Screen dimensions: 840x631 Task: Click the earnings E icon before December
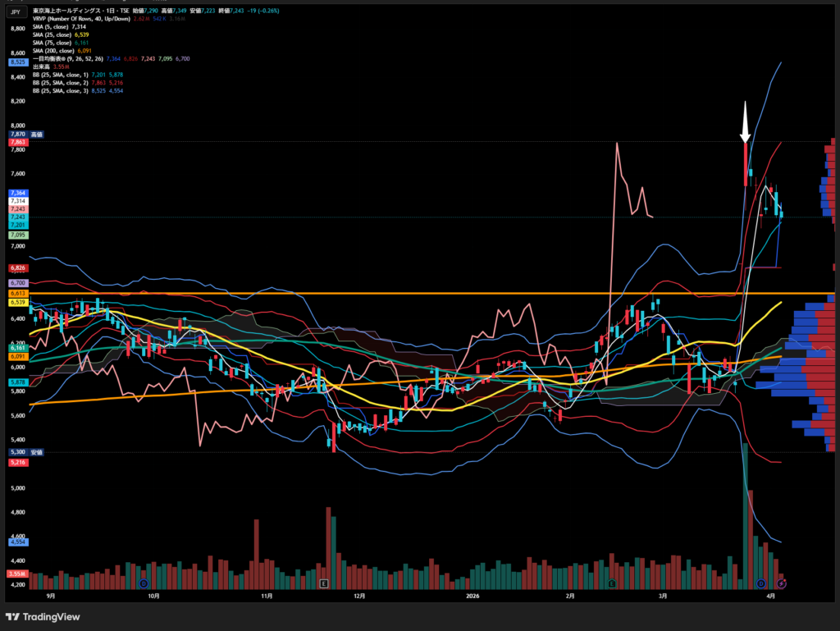(x=324, y=583)
